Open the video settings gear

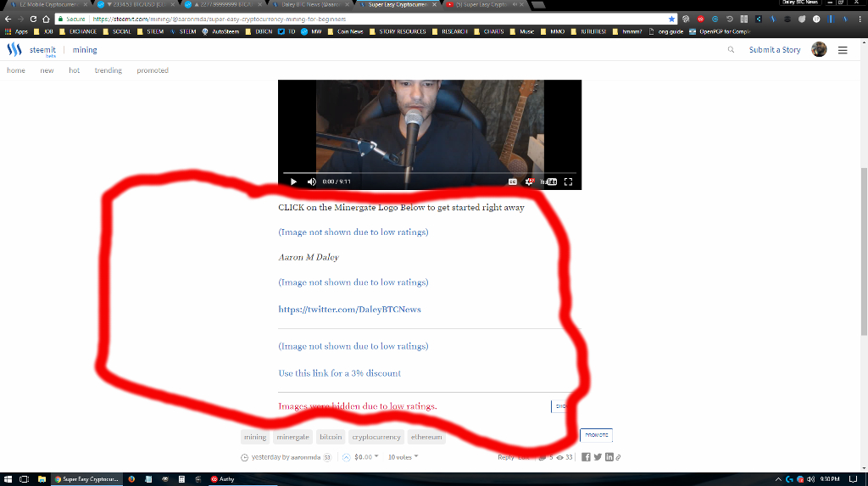point(529,182)
